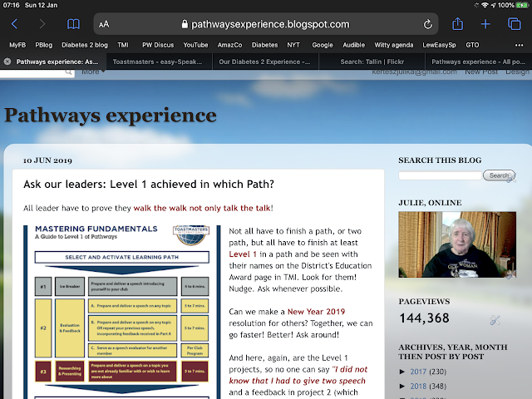532x399 pixels.
Task: Click the Toastmasters International logo in graphic
Action: pos(191,234)
